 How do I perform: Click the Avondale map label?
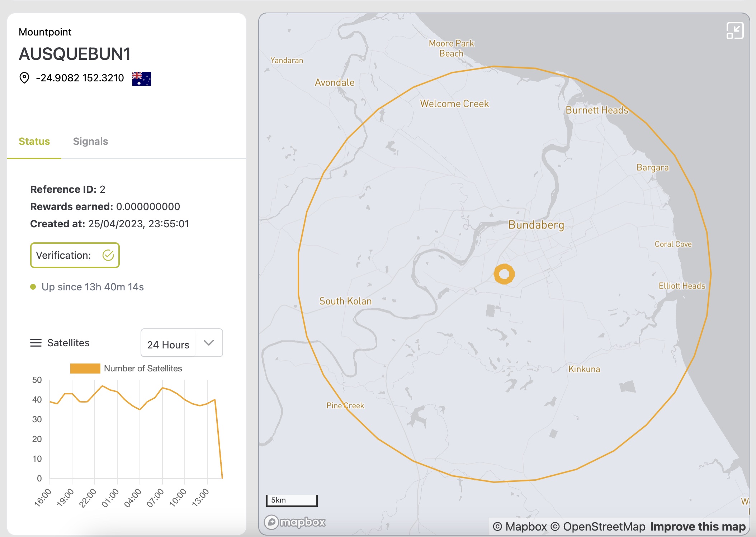335,82
